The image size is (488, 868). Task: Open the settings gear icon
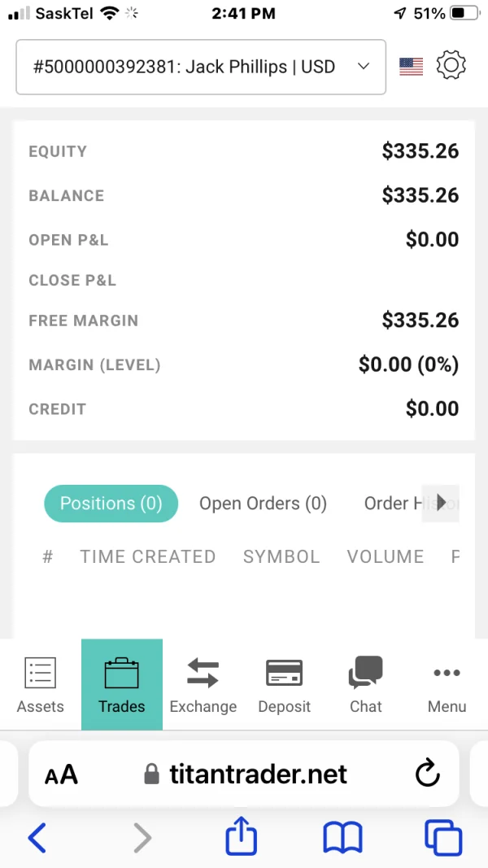[451, 66]
